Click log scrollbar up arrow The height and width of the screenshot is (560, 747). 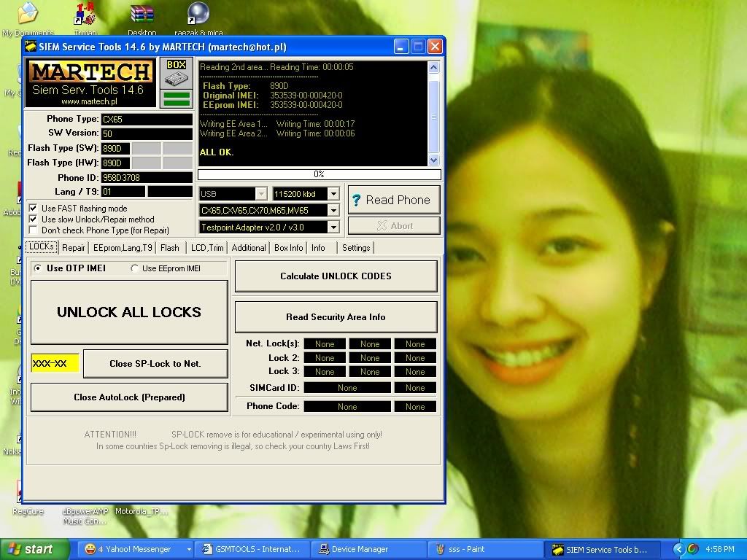(433, 67)
